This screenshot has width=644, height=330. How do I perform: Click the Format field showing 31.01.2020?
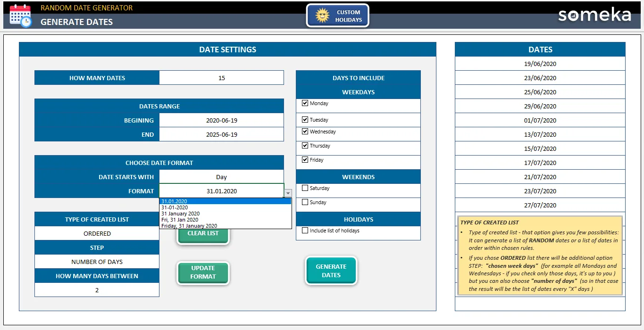click(x=221, y=191)
